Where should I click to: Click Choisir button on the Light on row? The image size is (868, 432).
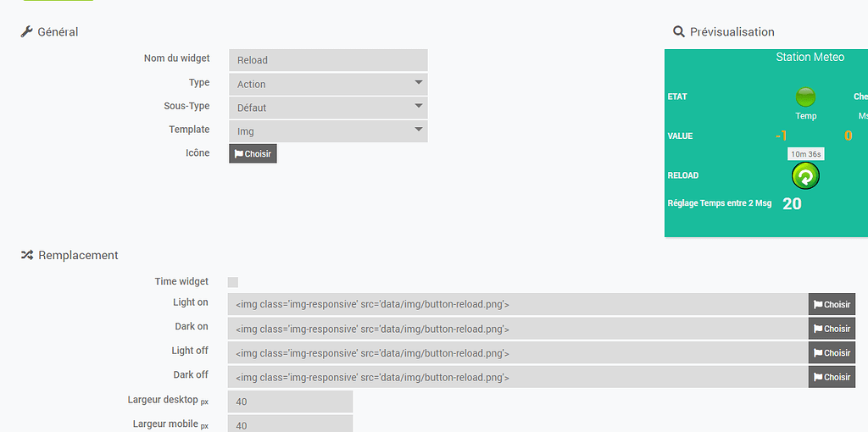pyautogui.click(x=832, y=304)
